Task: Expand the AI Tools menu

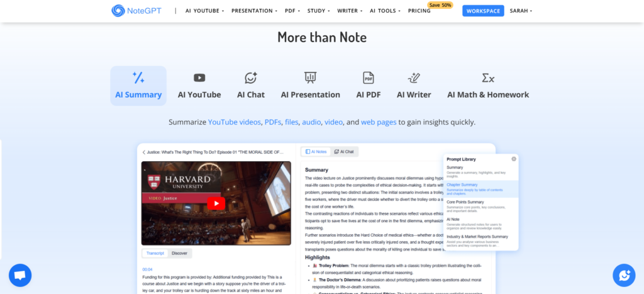Action: click(385, 11)
